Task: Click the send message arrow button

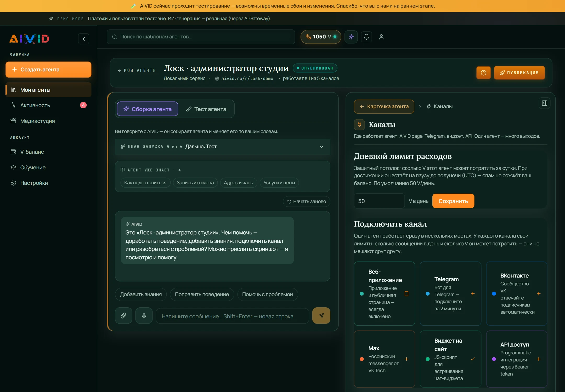Action: (x=321, y=316)
